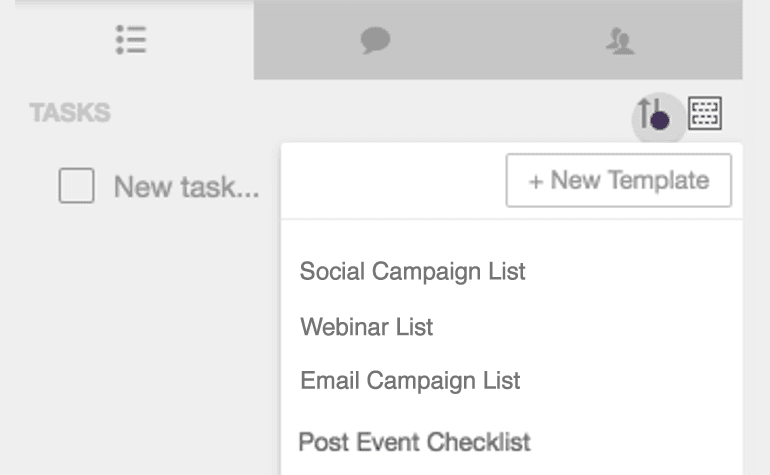
Task: Open the people tab
Action: tap(620, 41)
